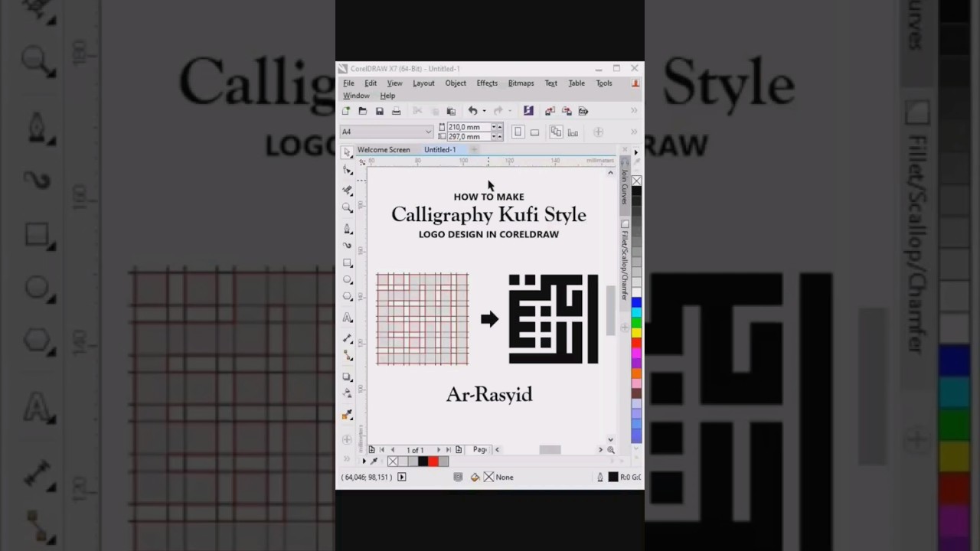This screenshot has height=551, width=980.
Task: Save the document with the floppy disk icon
Action: coord(380,111)
